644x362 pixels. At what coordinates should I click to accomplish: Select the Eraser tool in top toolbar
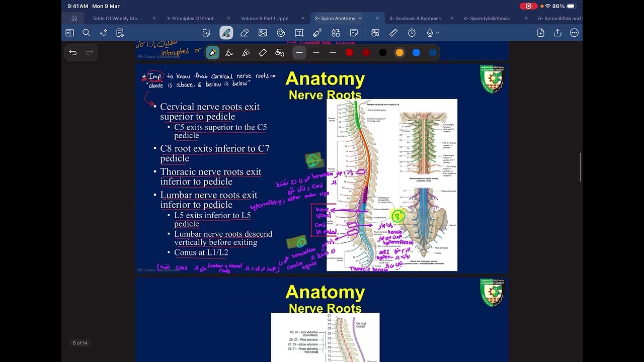click(245, 33)
